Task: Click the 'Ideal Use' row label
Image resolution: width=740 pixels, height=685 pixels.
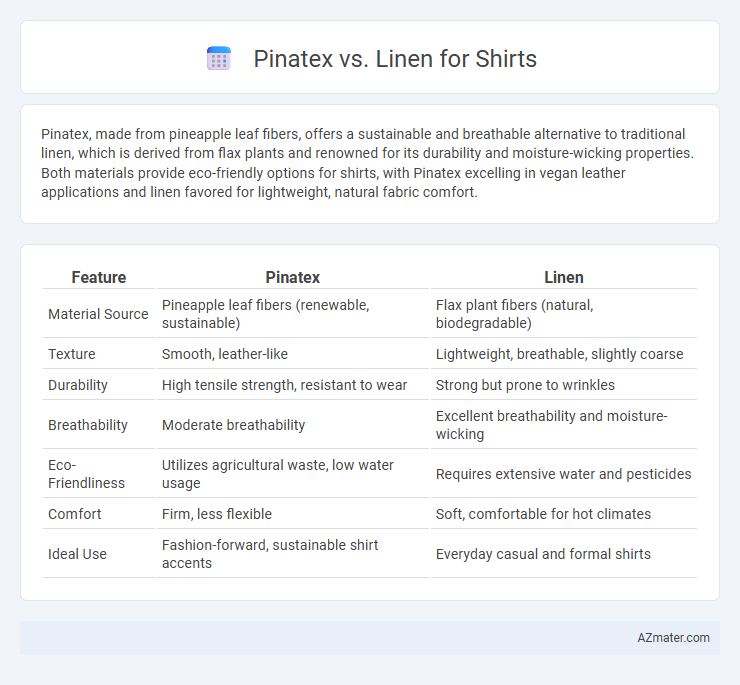Action: [x=77, y=554]
